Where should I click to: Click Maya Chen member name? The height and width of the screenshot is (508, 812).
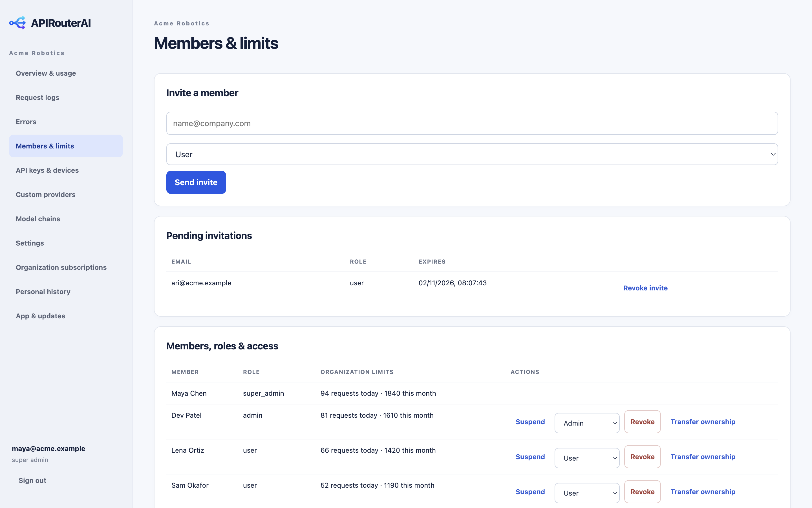click(x=189, y=393)
